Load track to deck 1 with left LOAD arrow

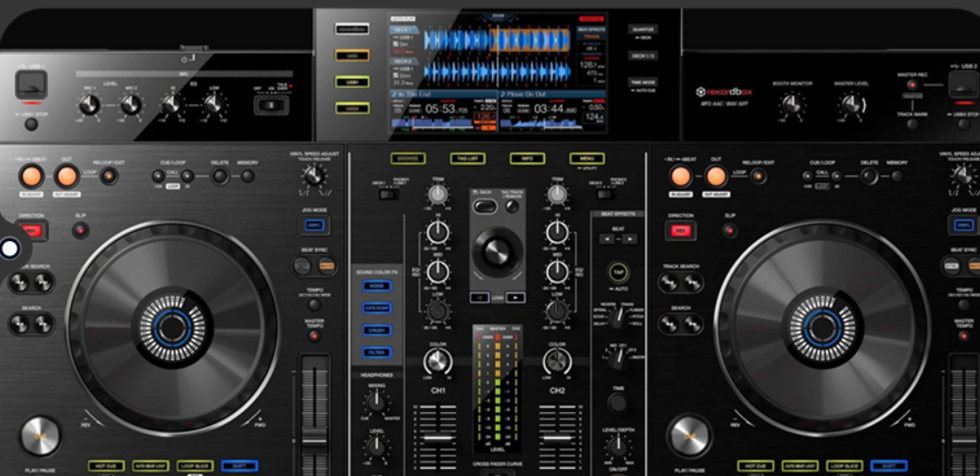point(479,298)
